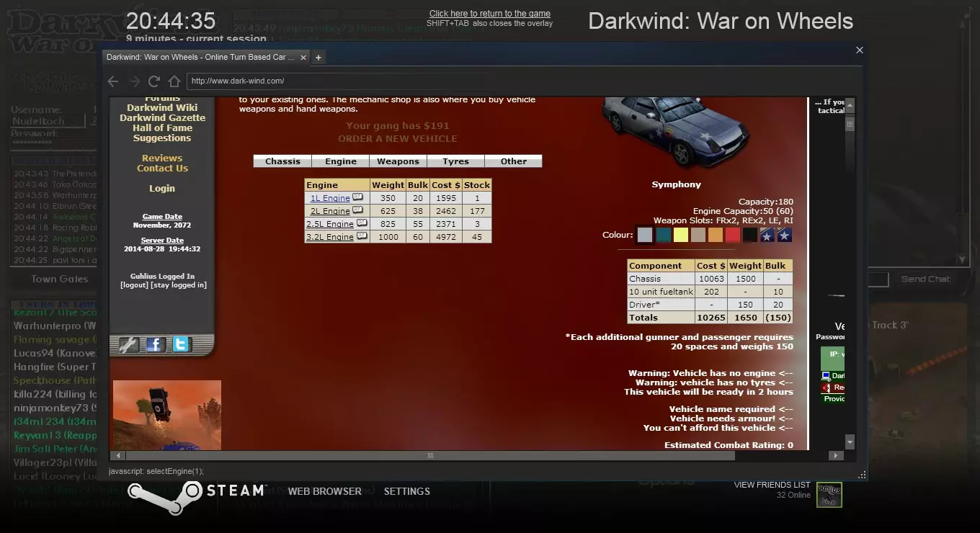Image resolution: width=980 pixels, height=533 pixels.
Task: Open the Suggestions link
Action: [x=162, y=138]
